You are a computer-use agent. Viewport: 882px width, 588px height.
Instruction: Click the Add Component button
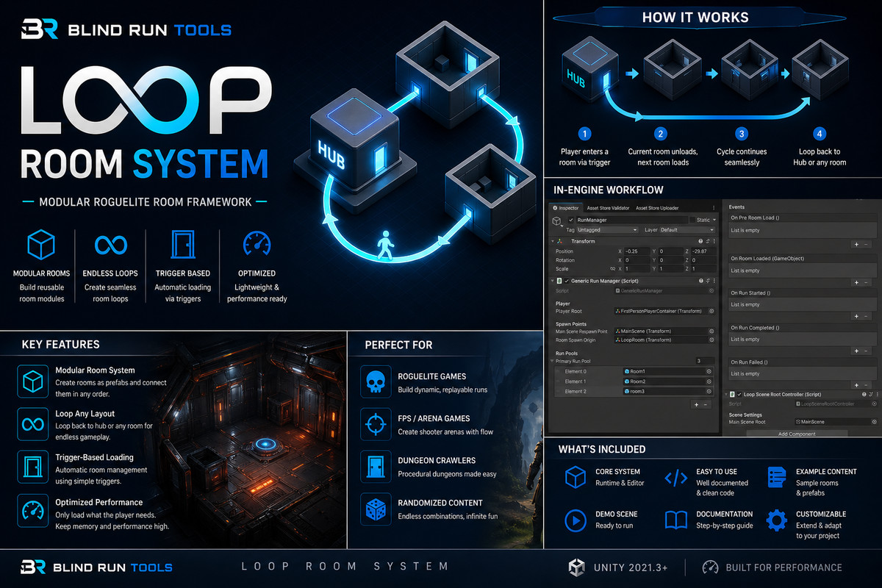pos(797,434)
